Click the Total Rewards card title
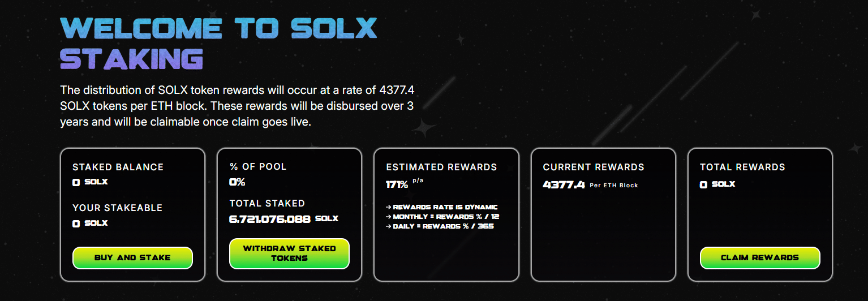The image size is (868, 301). tap(742, 167)
